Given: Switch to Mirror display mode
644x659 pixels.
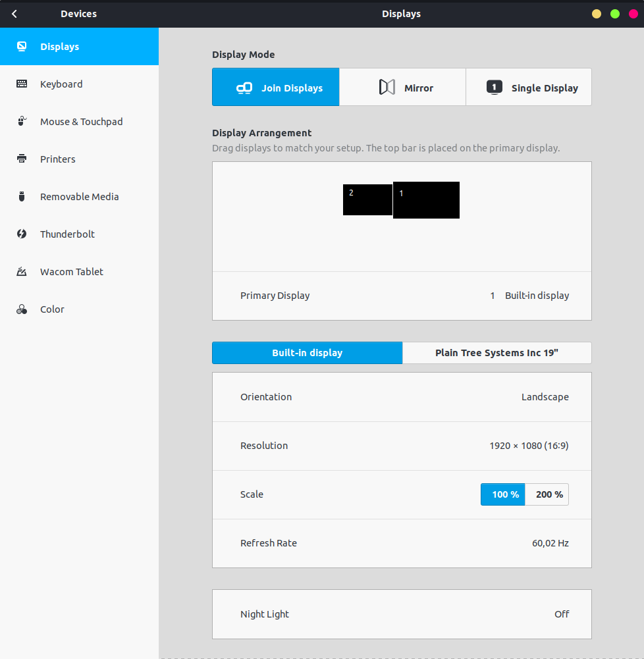Looking at the screenshot, I should pyautogui.click(x=403, y=87).
